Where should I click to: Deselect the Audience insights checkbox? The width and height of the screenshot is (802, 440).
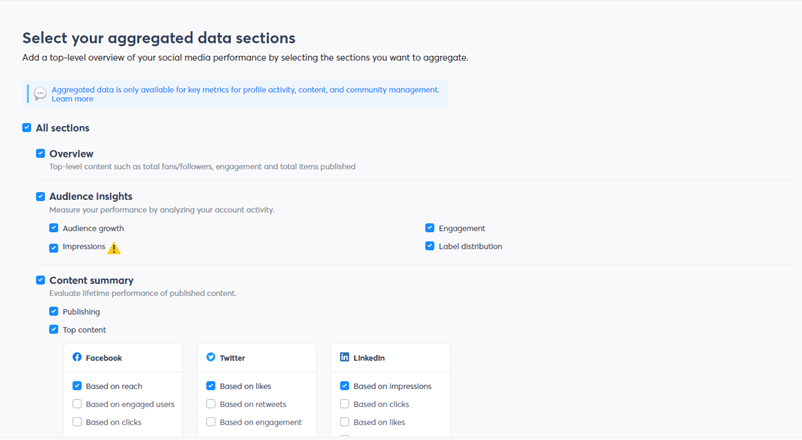[x=41, y=197]
